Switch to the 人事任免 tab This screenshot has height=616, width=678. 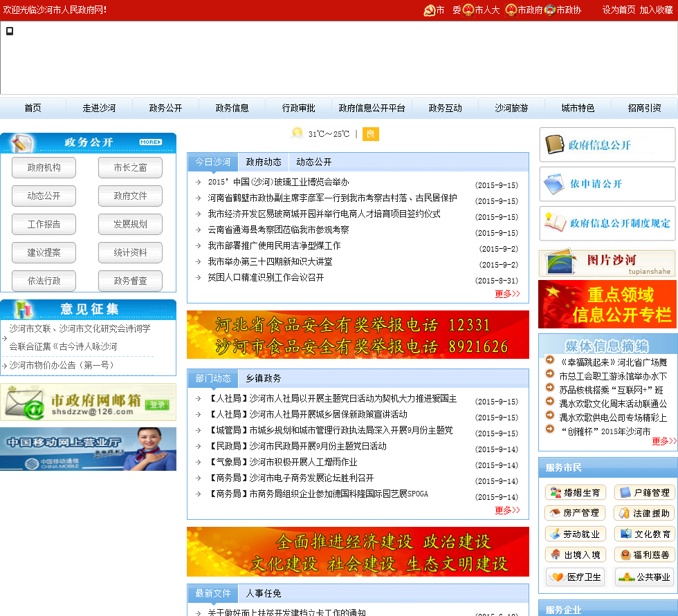264,594
